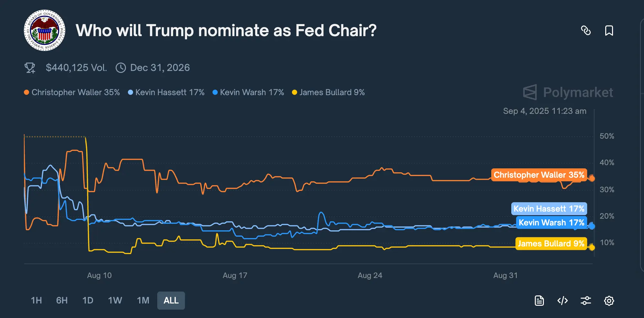Open chart settings gear icon

click(x=609, y=301)
